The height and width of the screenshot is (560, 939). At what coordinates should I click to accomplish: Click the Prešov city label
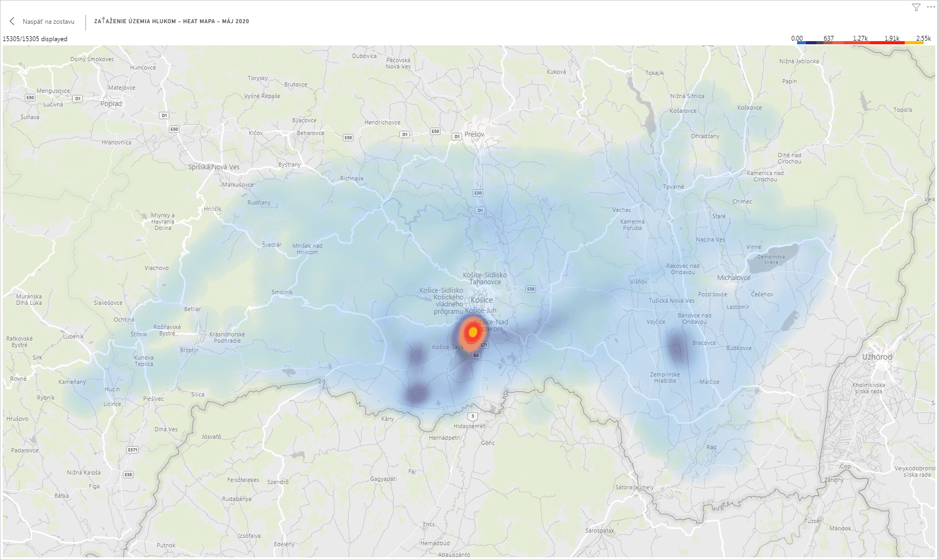(x=474, y=134)
